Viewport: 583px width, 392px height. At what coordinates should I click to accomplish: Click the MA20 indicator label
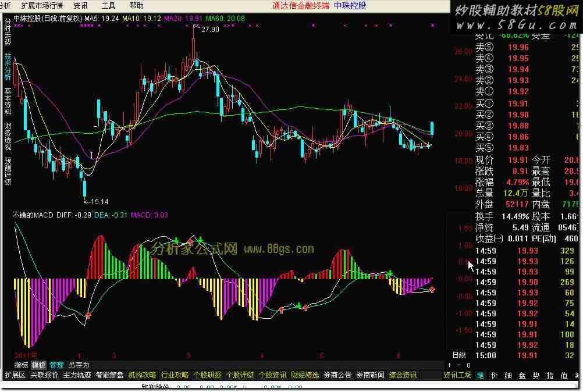pos(183,18)
